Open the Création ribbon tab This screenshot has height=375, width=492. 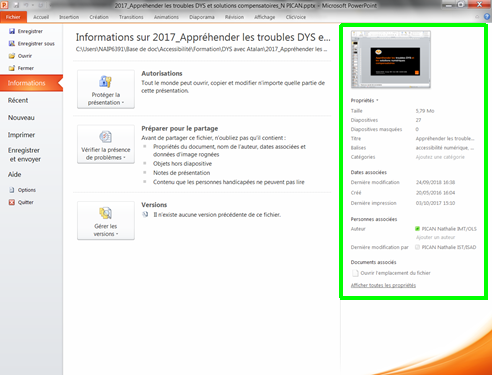pyautogui.click(x=99, y=17)
